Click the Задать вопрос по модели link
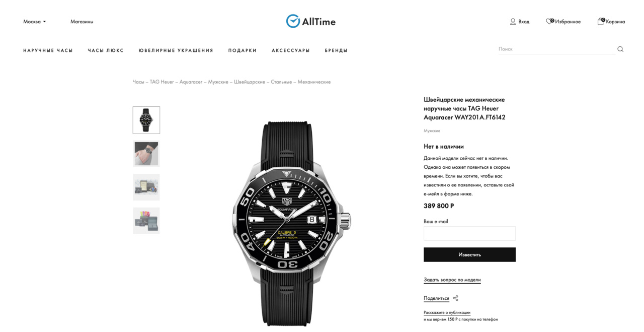This screenshot has width=644, height=332. coord(452,280)
